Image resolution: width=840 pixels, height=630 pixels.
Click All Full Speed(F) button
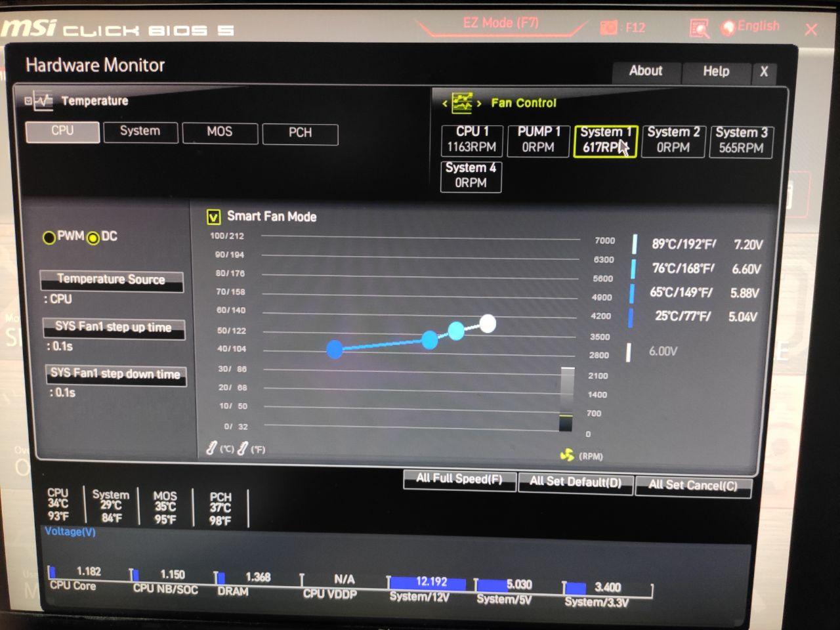coord(459,480)
